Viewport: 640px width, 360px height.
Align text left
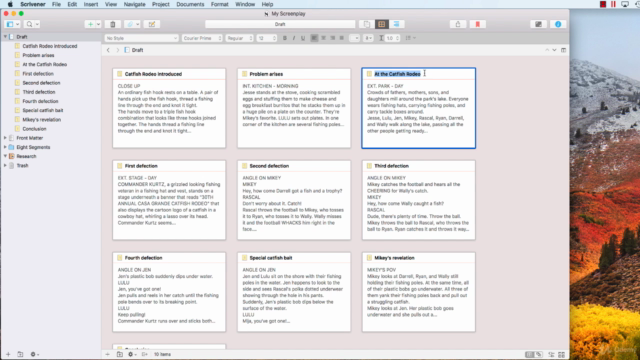pyautogui.click(x=314, y=38)
